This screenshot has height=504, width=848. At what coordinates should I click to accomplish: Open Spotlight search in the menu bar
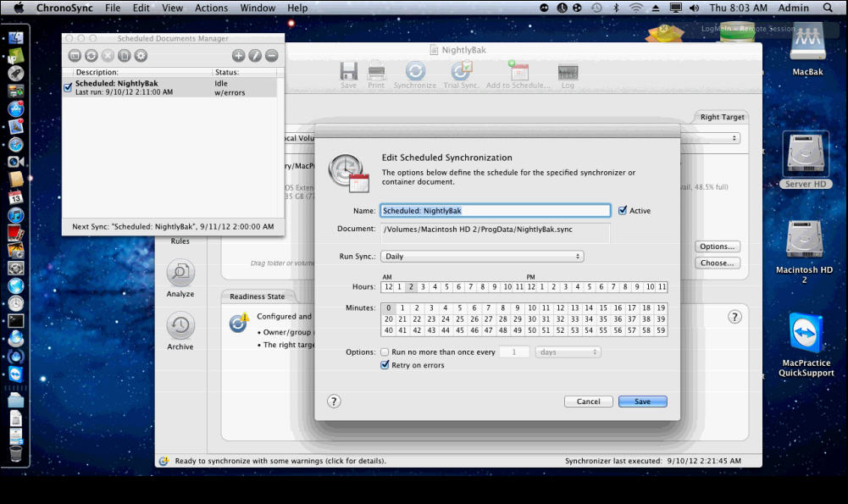point(828,8)
